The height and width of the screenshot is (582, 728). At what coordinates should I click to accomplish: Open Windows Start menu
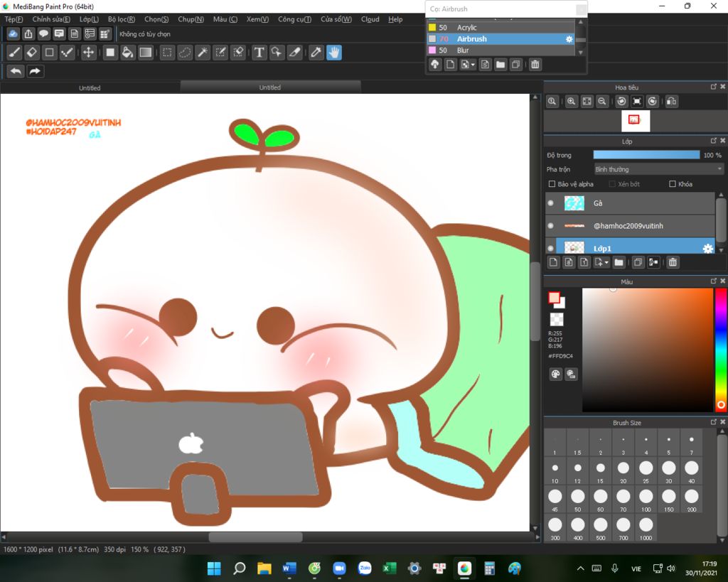click(x=214, y=568)
